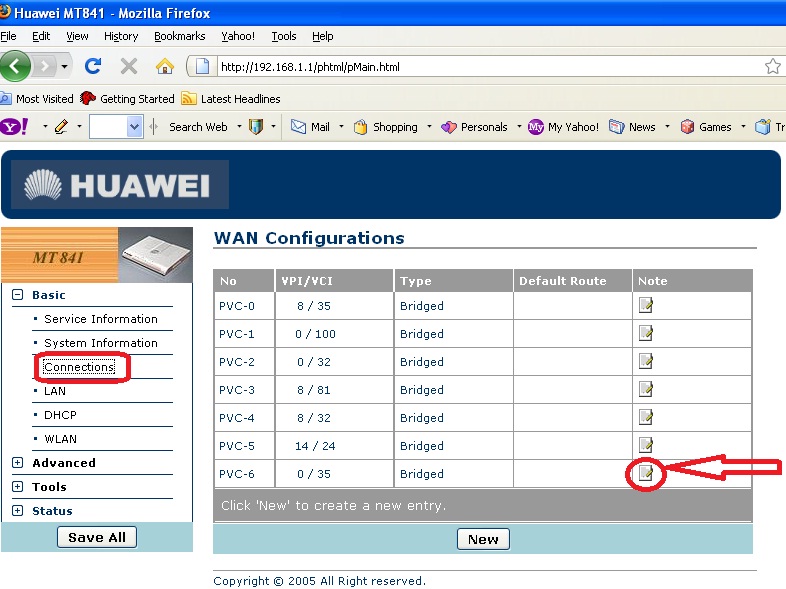This screenshot has width=786, height=589.
Task: Reload the page with the refresh icon
Action: coord(93,66)
